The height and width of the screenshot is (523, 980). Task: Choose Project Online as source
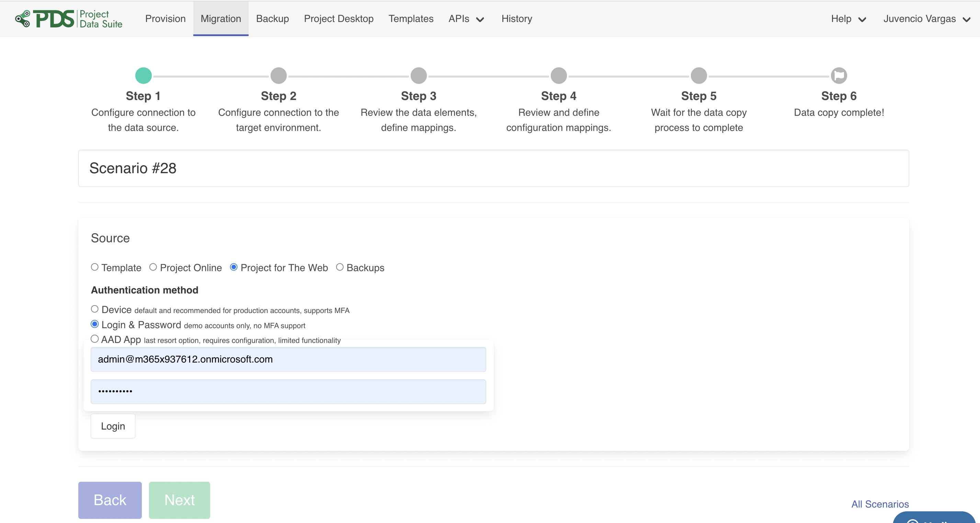point(153,267)
